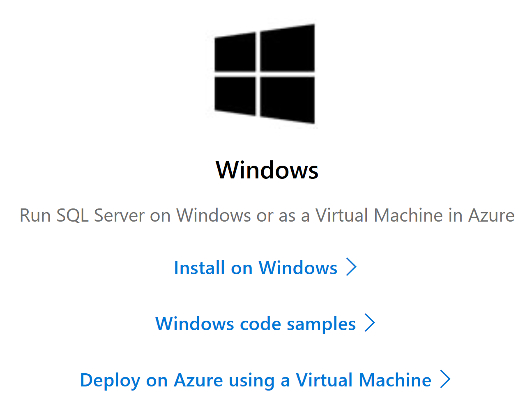Click the word Deploy in the blue link
532x414 pixels.
coord(110,381)
